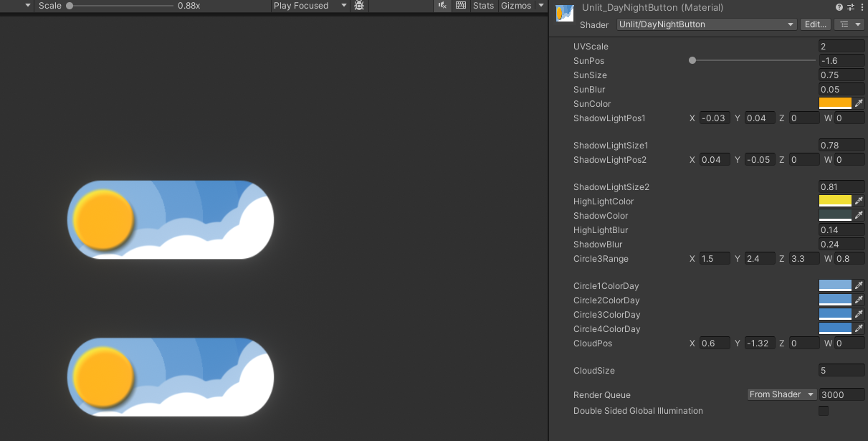Click the Circle3Range W field

tap(849, 258)
